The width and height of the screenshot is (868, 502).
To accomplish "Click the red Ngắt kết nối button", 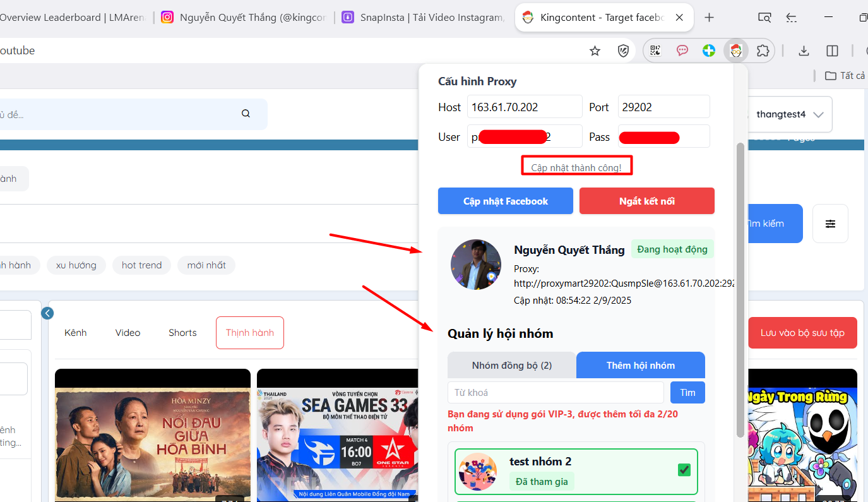I will tap(646, 201).
